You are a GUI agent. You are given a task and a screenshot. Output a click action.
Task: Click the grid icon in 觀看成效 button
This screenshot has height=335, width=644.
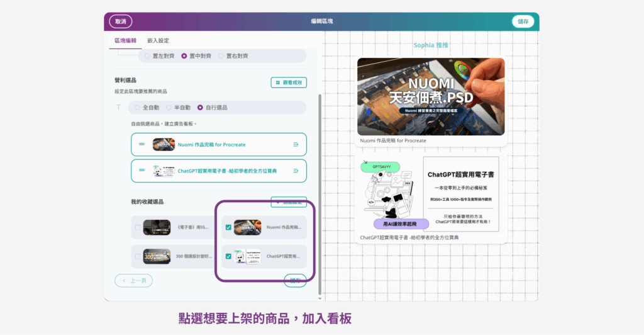(278, 82)
